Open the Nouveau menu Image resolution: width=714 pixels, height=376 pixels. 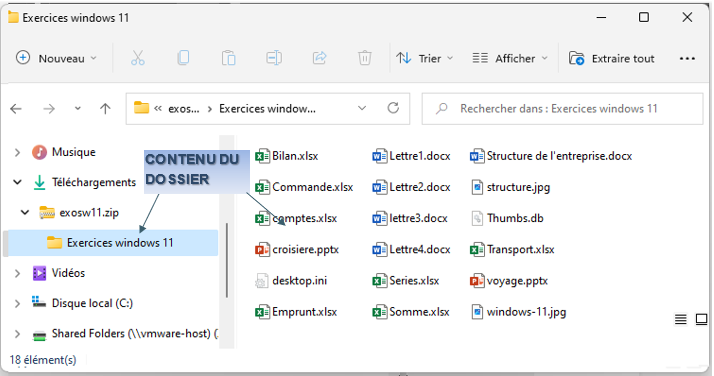(56, 58)
